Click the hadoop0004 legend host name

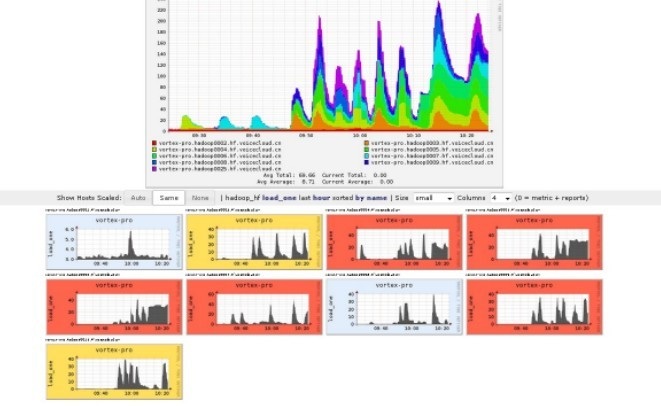(x=220, y=150)
